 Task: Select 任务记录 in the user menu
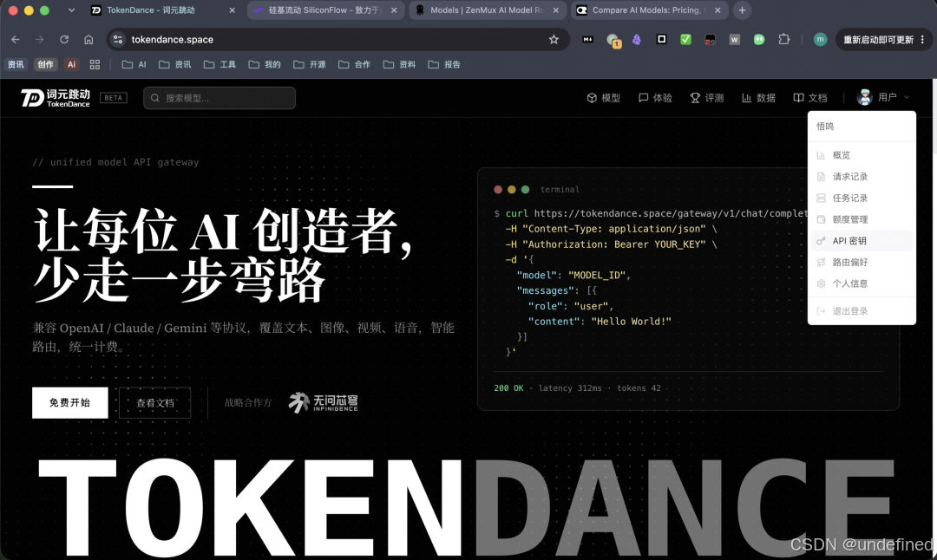(862, 199)
